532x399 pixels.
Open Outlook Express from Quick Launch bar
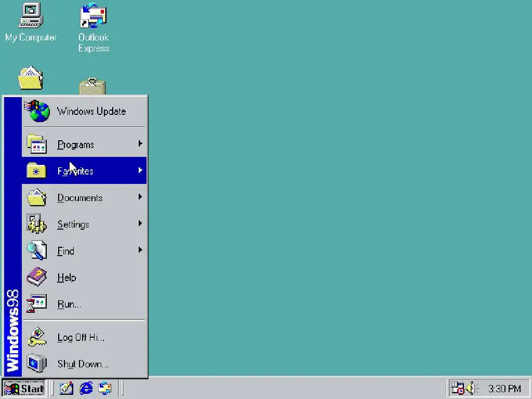[x=105, y=388]
